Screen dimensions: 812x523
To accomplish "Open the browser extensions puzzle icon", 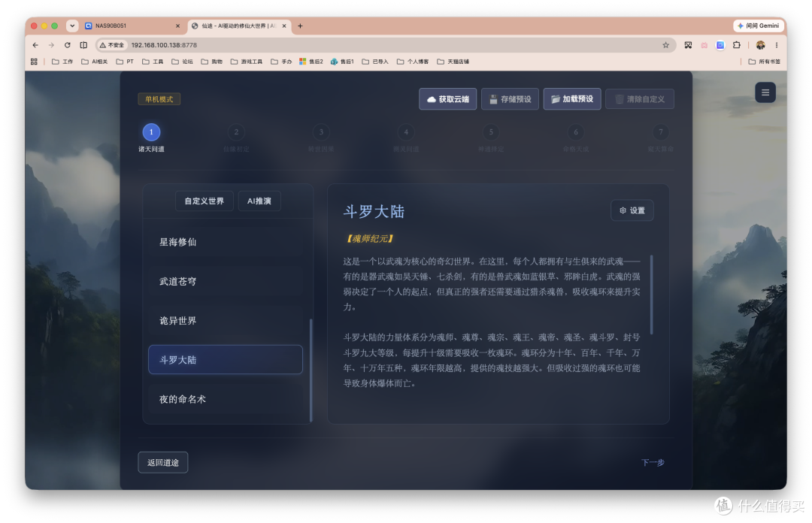I will pyautogui.click(x=736, y=45).
